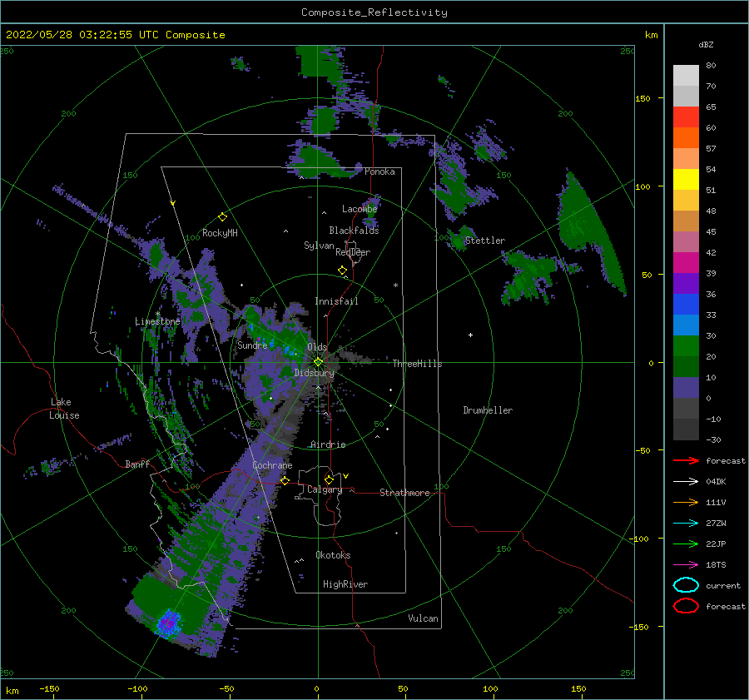Click the dBZ legend heading
Image resolution: width=749 pixels, height=700 pixels.
(706, 44)
